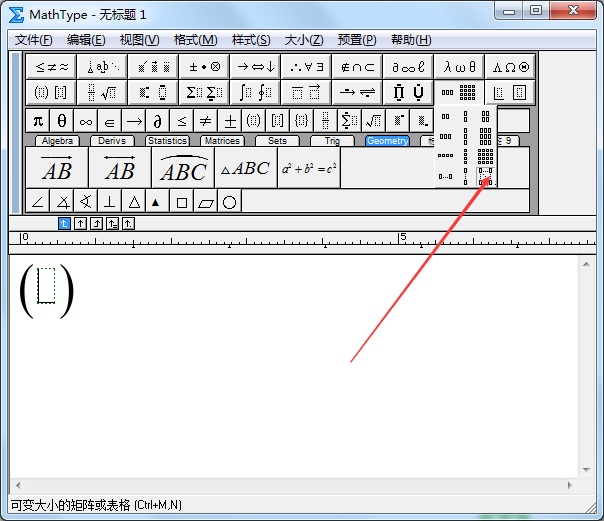The width and height of the screenshot is (604, 521).
Task: Open the 格式(M) menu
Action: coord(195,40)
